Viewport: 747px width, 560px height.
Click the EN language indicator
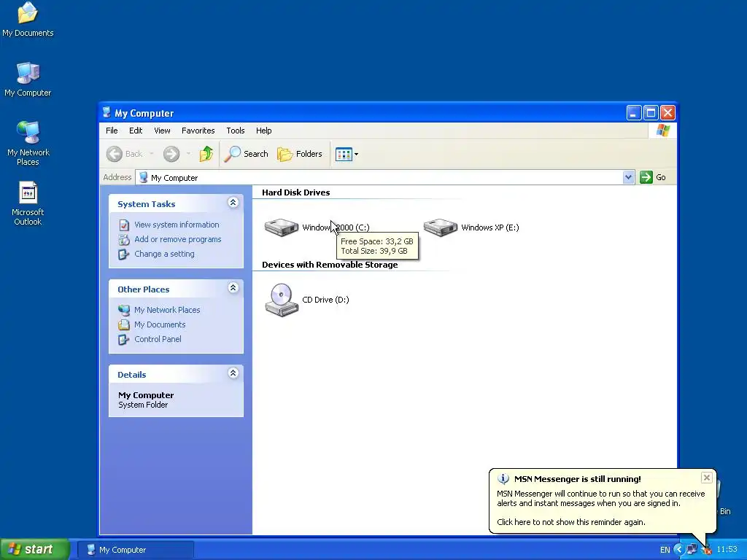pos(665,550)
